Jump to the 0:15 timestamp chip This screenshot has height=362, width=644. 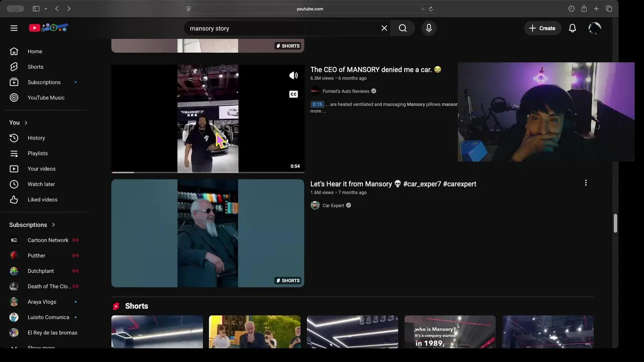(317, 105)
